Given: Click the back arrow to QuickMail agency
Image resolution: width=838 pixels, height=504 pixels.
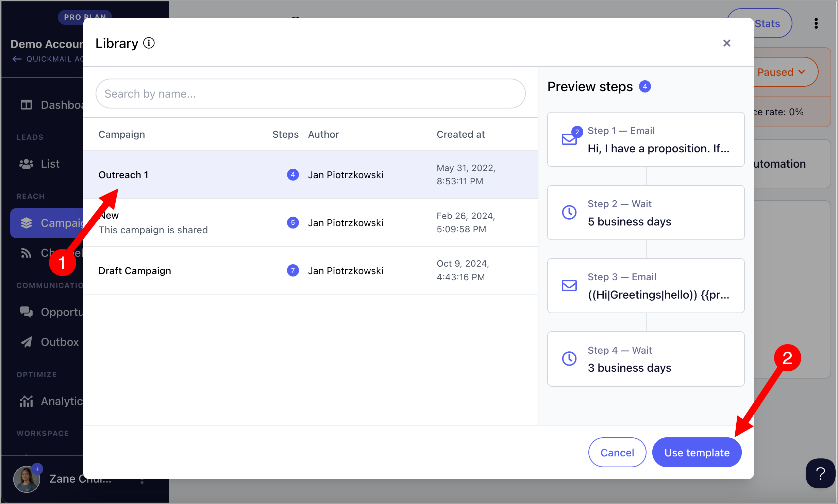Looking at the screenshot, I should point(17,59).
